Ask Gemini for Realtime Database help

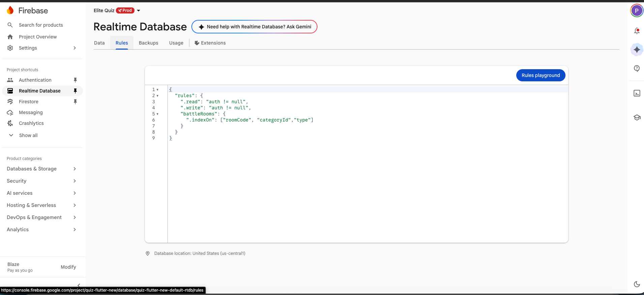[254, 27]
